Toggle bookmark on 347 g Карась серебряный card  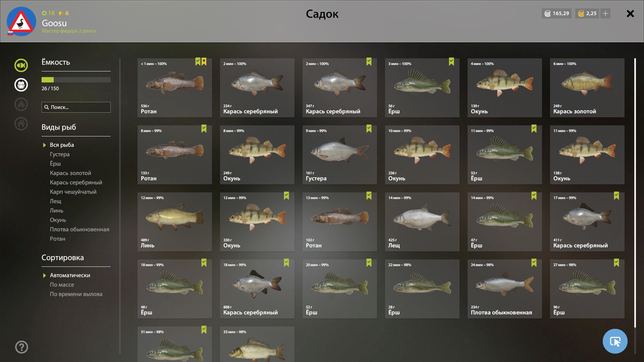369,62
